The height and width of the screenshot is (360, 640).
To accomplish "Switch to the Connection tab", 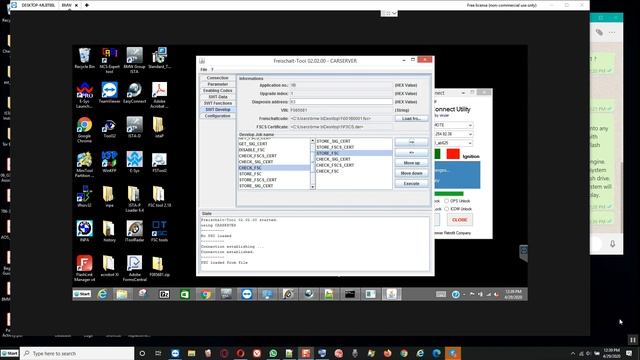I will click(x=218, y=78).
